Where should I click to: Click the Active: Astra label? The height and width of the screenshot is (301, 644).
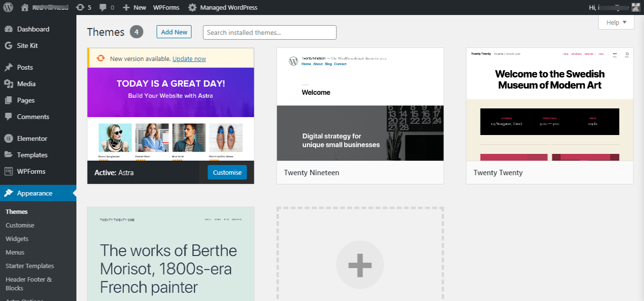(x=114, y=173)
